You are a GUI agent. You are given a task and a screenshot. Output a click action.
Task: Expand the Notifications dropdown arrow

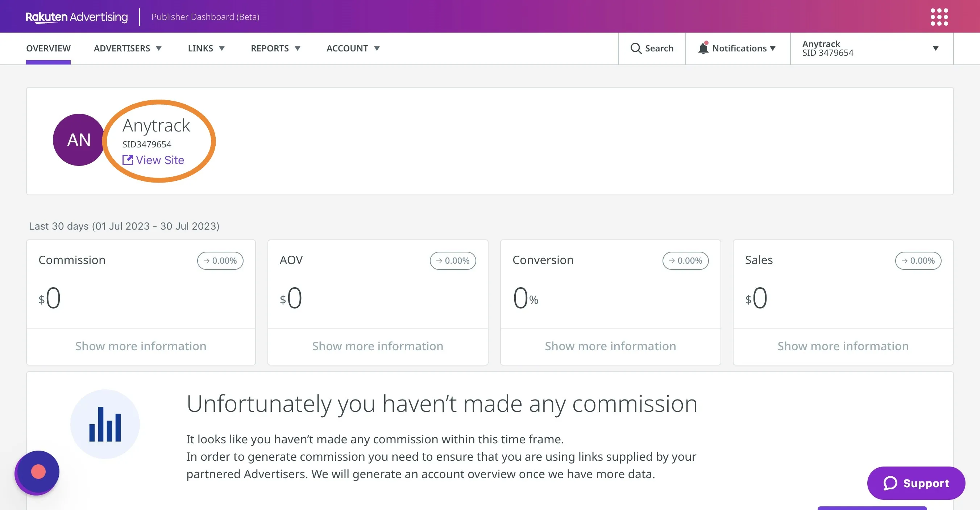(773, 48)
